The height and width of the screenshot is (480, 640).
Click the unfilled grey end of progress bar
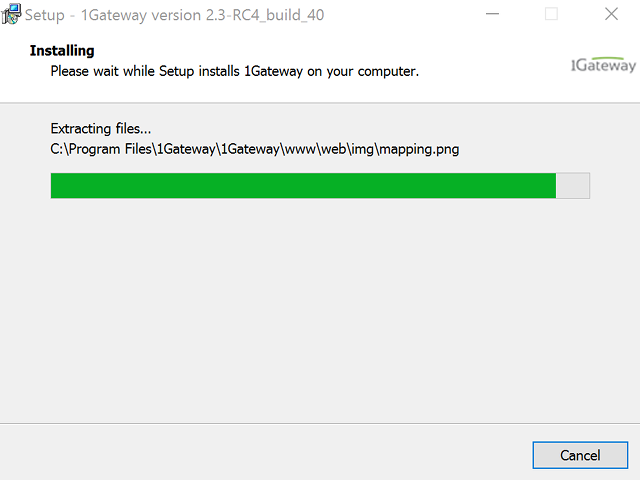click(573, 185)
